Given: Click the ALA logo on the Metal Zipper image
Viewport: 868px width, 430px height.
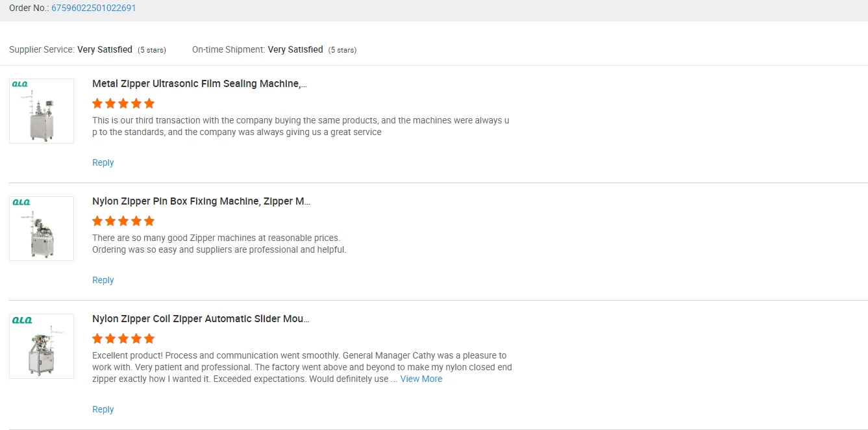Looking at the screenshot, I should (x=21, y=84).
